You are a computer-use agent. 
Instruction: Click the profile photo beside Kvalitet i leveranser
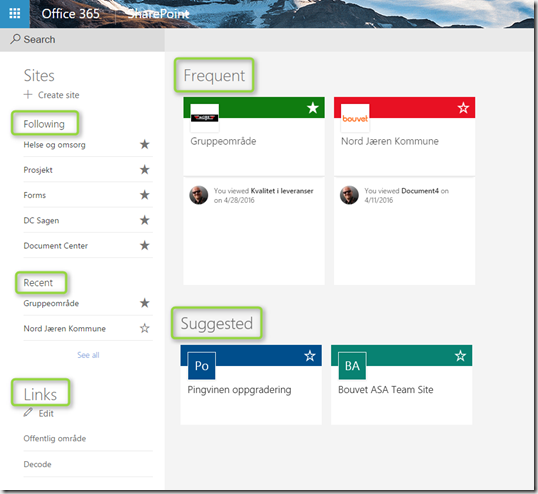tap(199, 195)
